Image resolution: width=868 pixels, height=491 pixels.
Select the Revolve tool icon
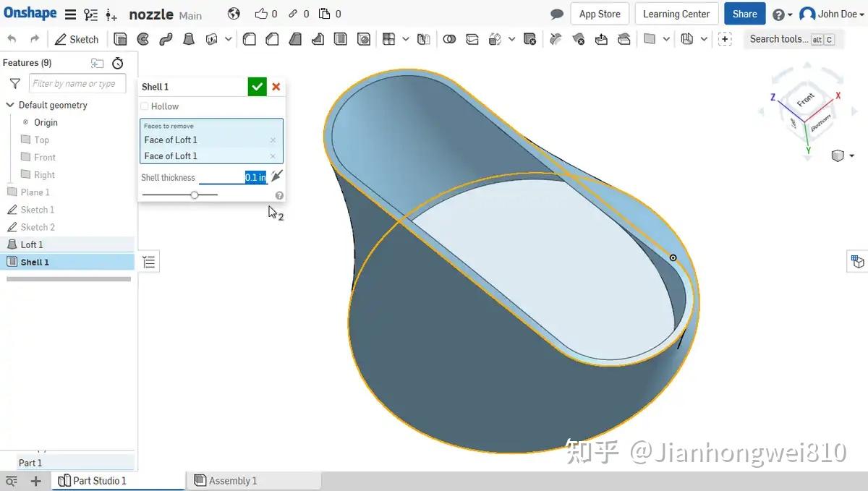tap(143, 39)
